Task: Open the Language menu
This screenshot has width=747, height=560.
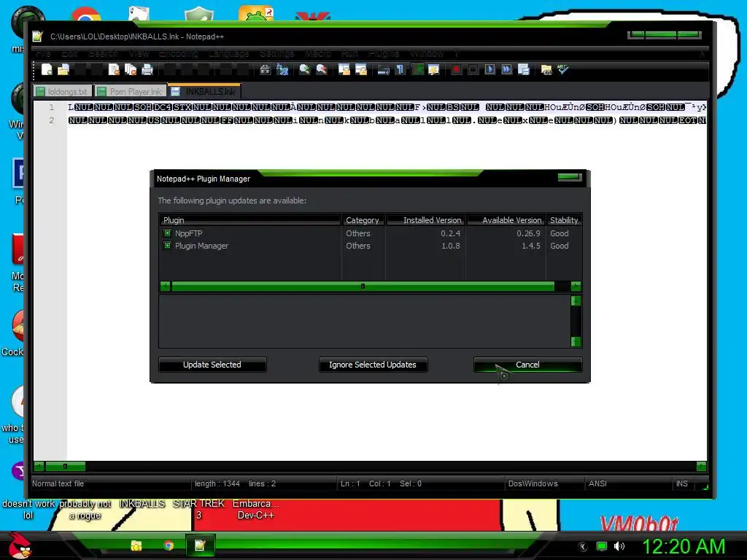Action: coord(228,53)
